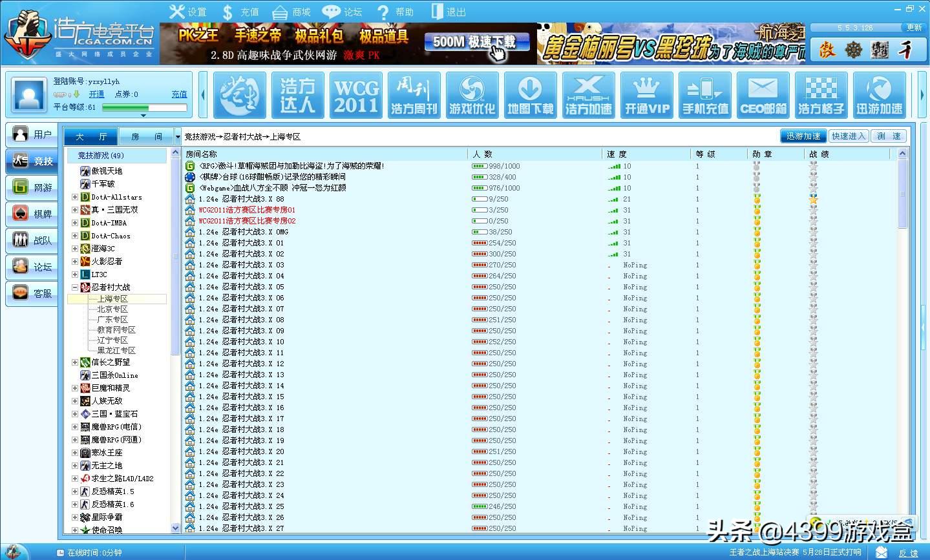Start the 浩方加速 accelerator icon
This screenshot has height=560, width=930.
click(589, 96)
